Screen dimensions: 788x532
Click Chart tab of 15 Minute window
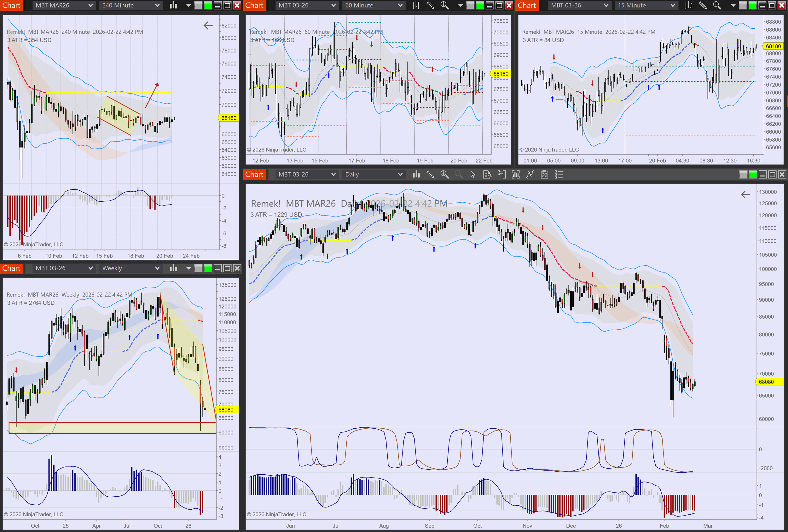[527, 5]
